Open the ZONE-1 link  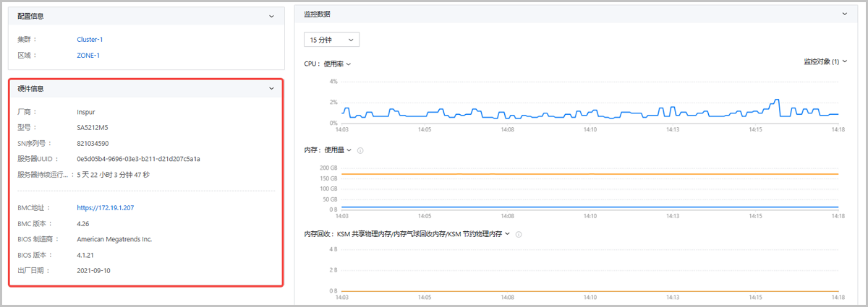[88, 55]
